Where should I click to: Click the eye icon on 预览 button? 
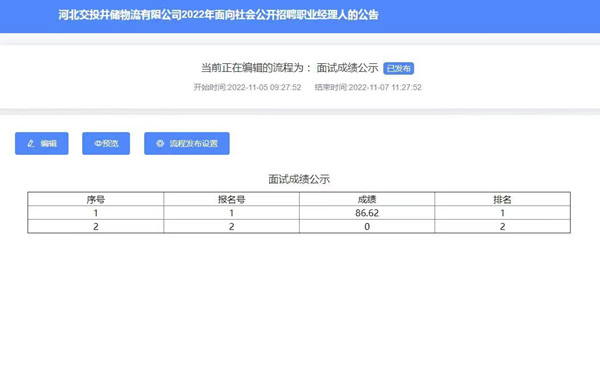point(98,143)
